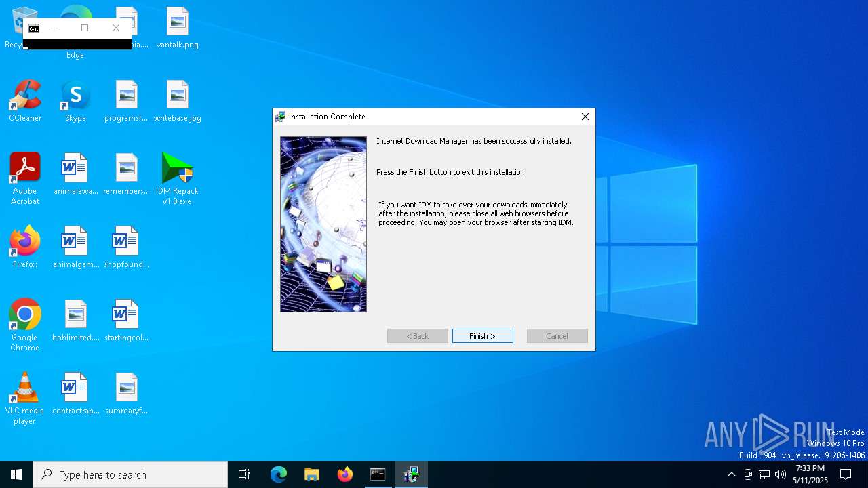Open Task View from the taskbar
Image resolution: width=868 pixels, height=488 pixels.
pos(244,474)
